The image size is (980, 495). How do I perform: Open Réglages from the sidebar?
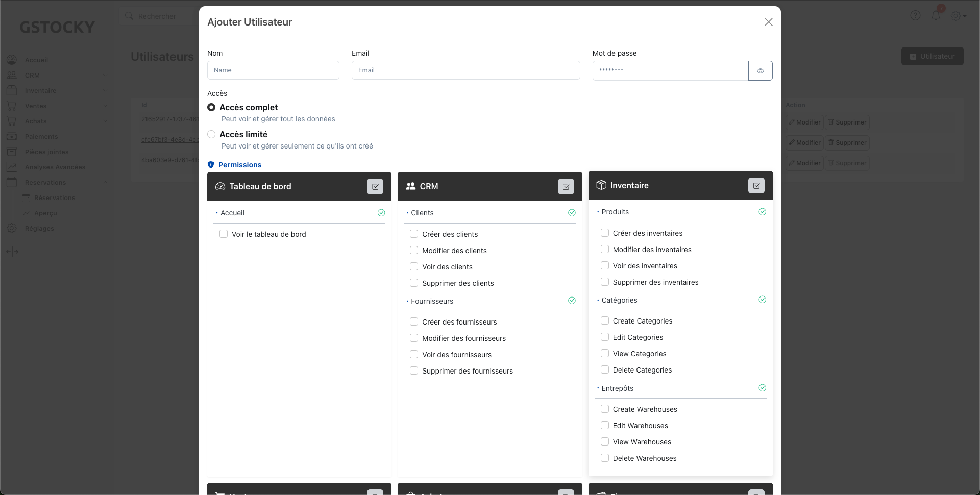pos(40,228)
